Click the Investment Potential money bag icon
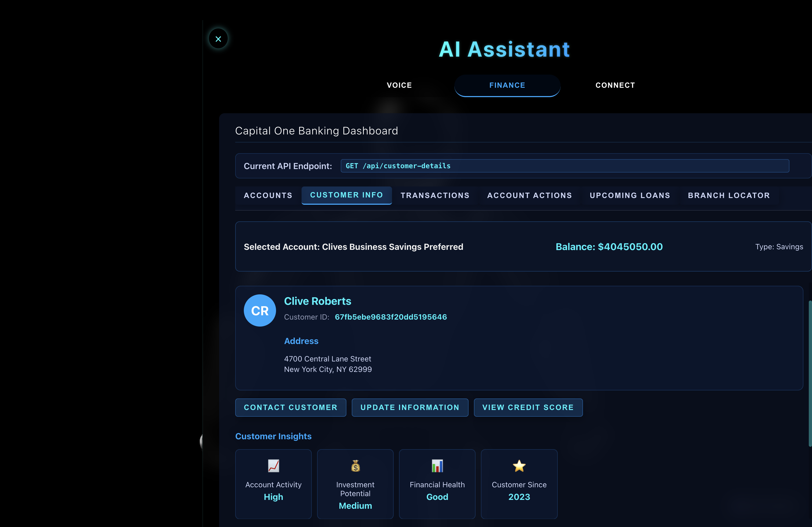This screenshot has height=527, width=812. (355, 466)
